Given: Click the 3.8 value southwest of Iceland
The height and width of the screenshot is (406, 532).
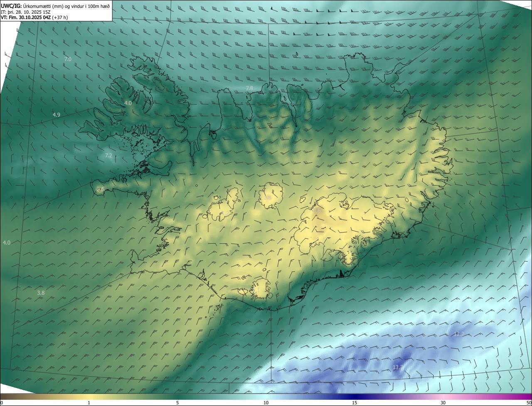Looking at the screenshot, I should click(41, 293).
